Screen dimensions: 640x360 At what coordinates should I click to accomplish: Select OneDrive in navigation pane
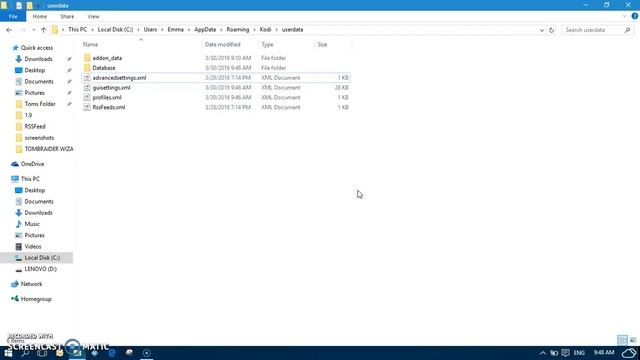pyautogui.click(x=32, y=164)
